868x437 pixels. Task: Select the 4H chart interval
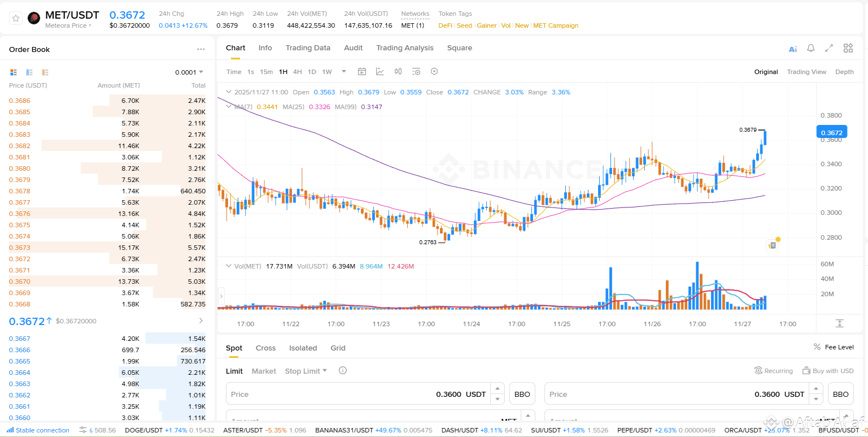pyautogui.click(x=297, y=72)
